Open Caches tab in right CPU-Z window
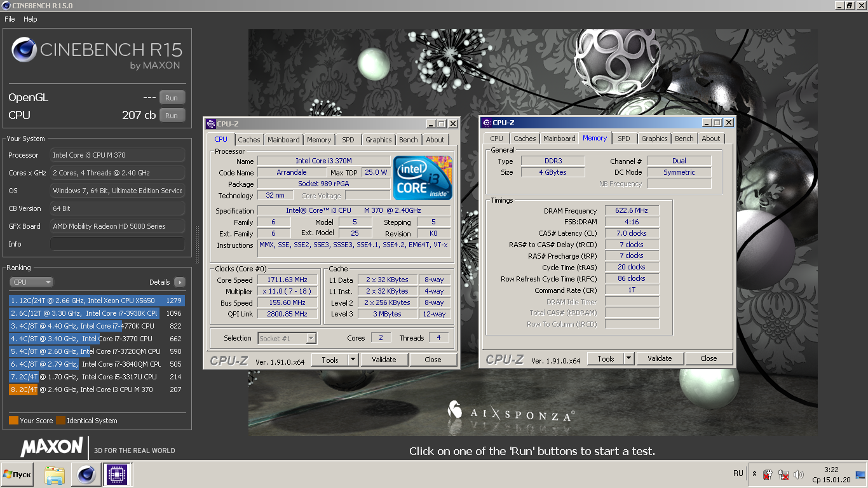This screenshot has width=868, height=488. pyautogui.click(x=525, y=139)
